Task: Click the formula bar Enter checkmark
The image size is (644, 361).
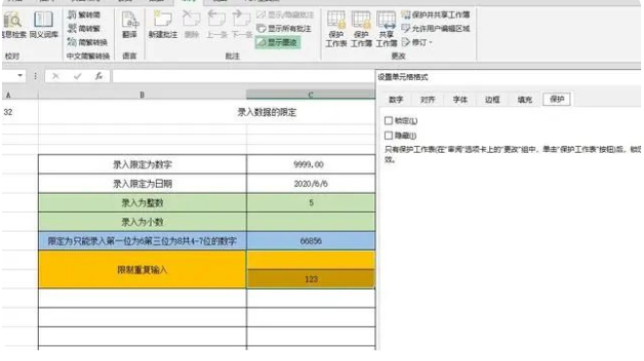Action: point(77,76)
